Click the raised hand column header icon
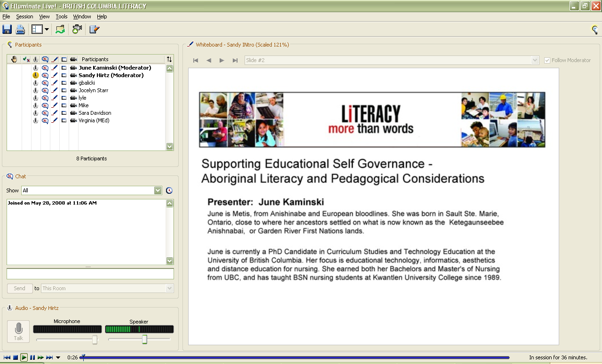Image resolution: width=602 pixels, height=364 pixels. pyautogui.click(x=14, y=59)
